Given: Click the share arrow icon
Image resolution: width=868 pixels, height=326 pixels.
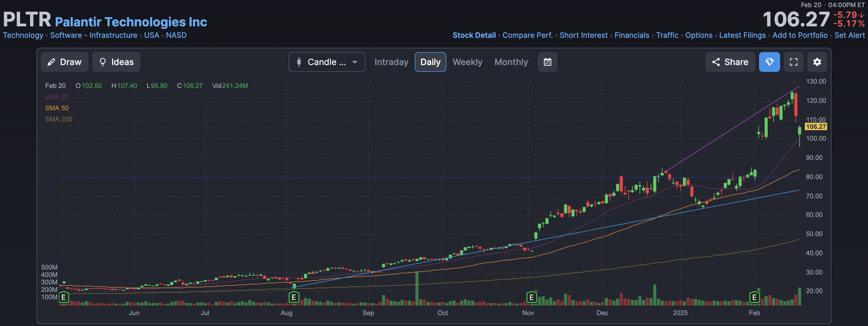Looking at the screenshot, I should coord(716,62).
